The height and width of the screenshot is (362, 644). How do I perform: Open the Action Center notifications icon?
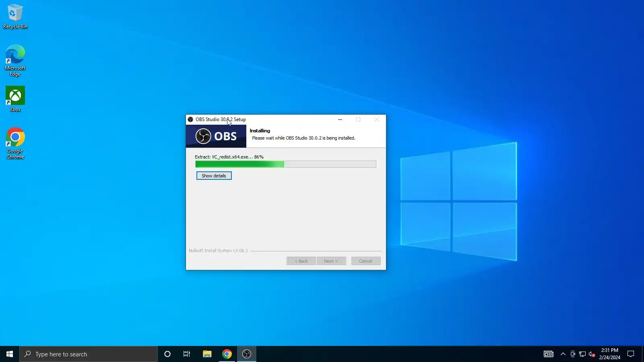point(631,354)
